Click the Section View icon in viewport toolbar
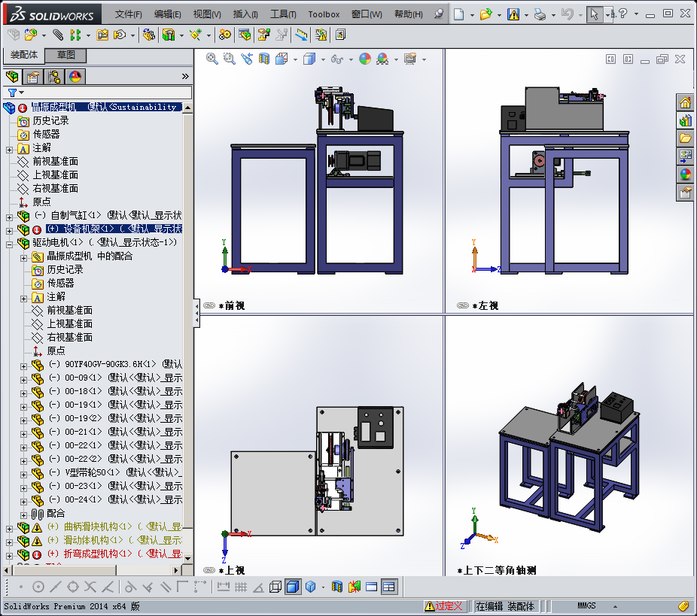 pos(264,59)
